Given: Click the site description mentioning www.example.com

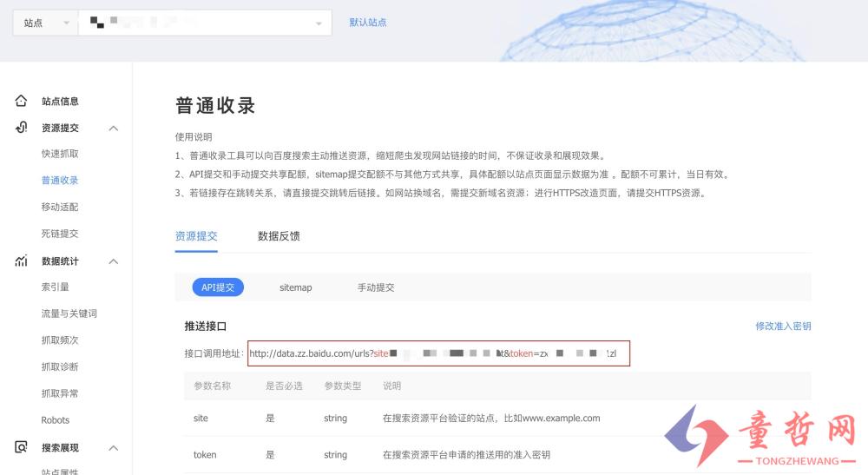Looking at the screenshot, I should tap(491, 418).
